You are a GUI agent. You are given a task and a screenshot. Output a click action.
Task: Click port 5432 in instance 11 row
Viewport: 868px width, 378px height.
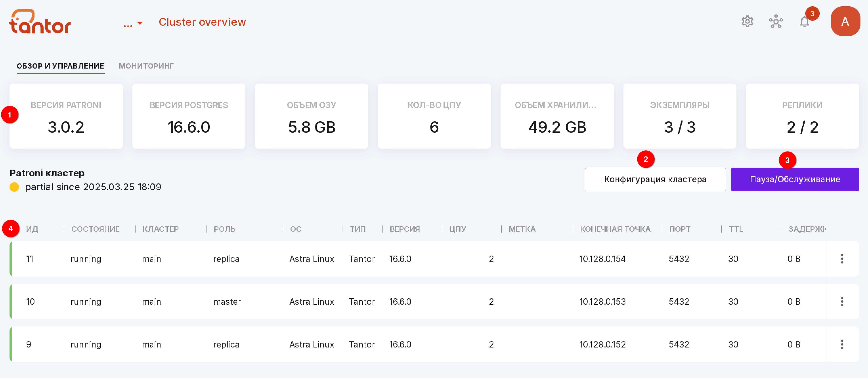tap(679, 259)
